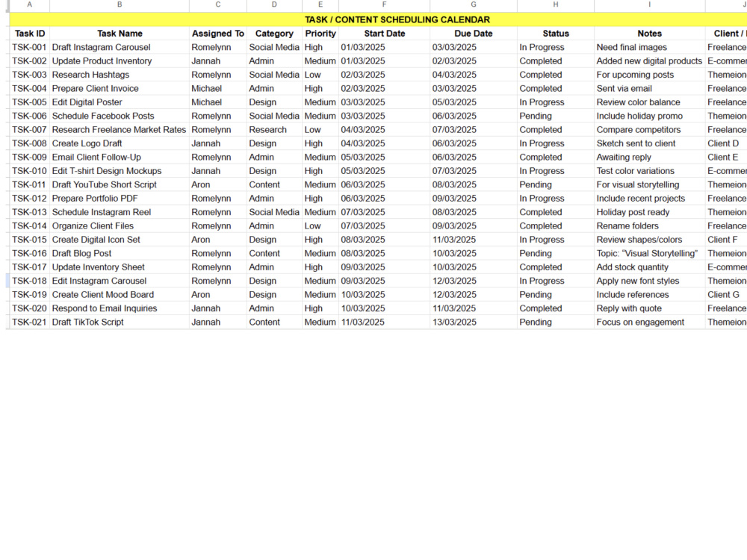Click the TSK-021 task ID cell
Screen dimensions: 747x560
point(30,322)
